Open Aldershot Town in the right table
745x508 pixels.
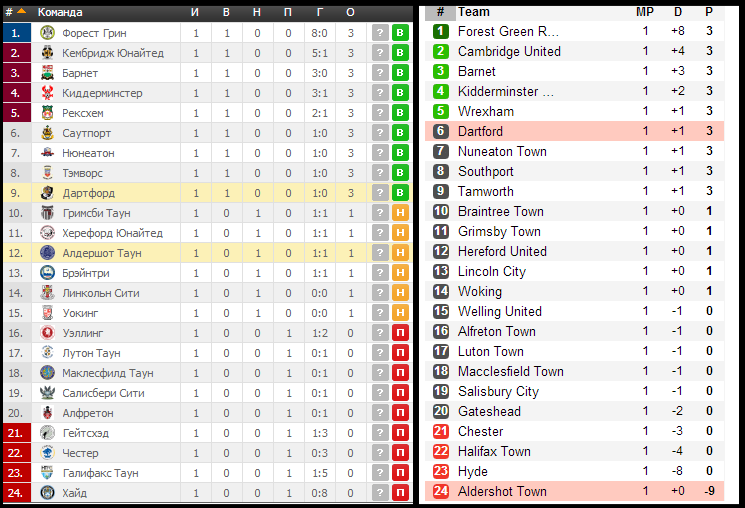[x=502, y=491]
